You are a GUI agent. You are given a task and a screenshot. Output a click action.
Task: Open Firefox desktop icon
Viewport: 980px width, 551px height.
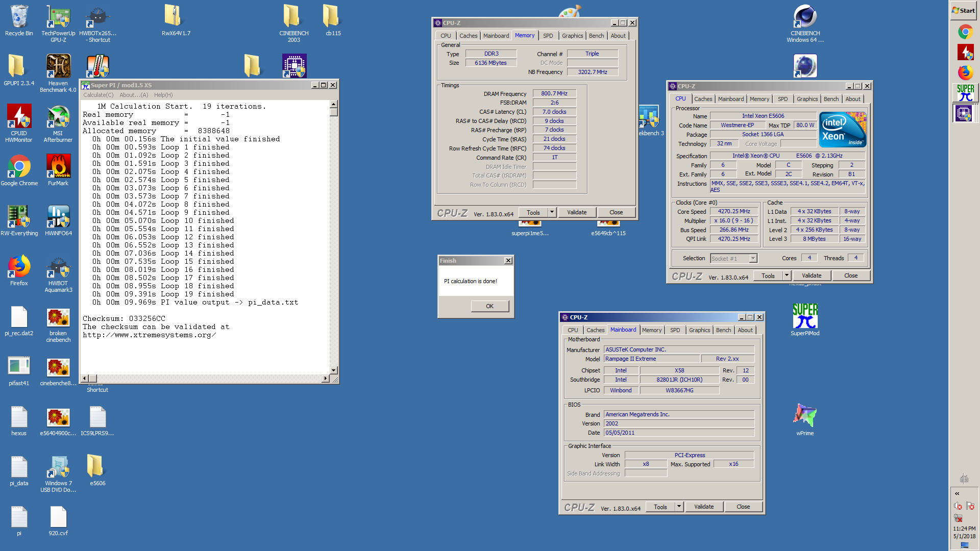19,270
